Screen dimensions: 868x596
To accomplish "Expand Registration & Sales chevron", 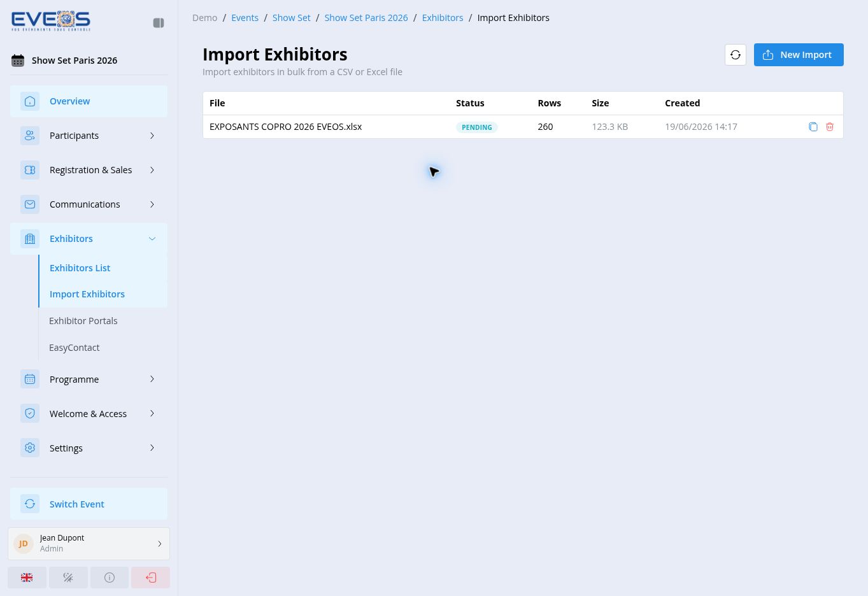I will pos(152,170).
